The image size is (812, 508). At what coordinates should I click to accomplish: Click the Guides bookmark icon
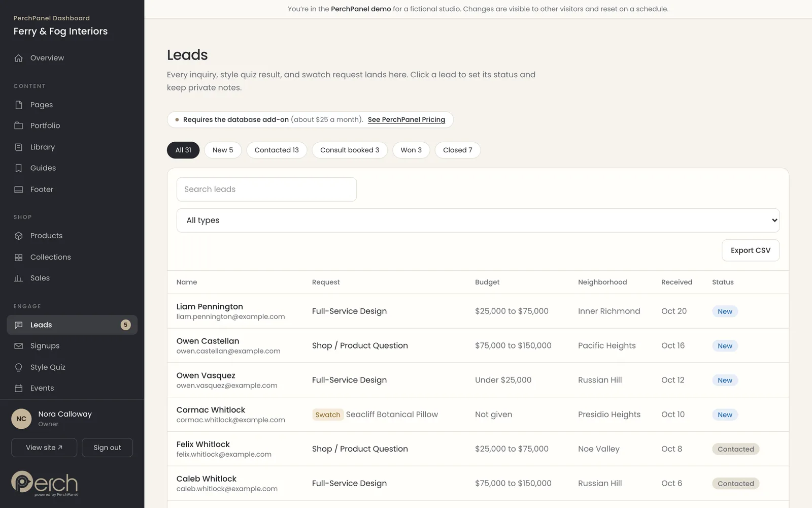pos(19,168)
